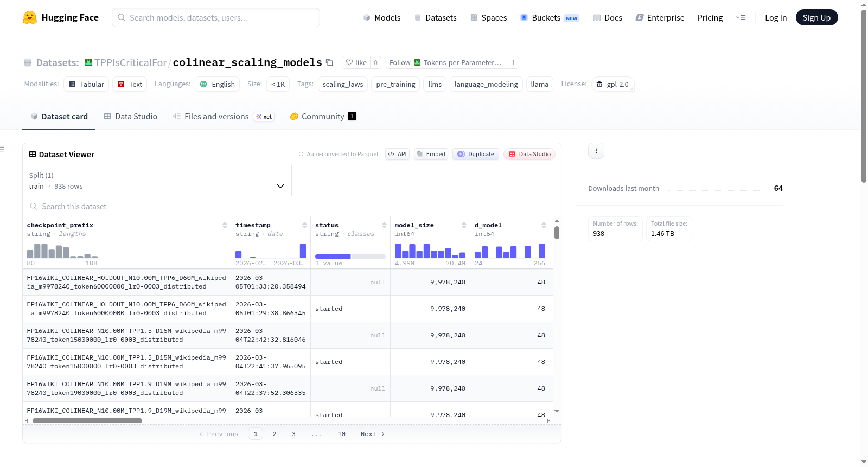The width and height of the screenshot is (868, 467).
Task: Sort the checkpoint_prefix column
Action: (225, 225)
